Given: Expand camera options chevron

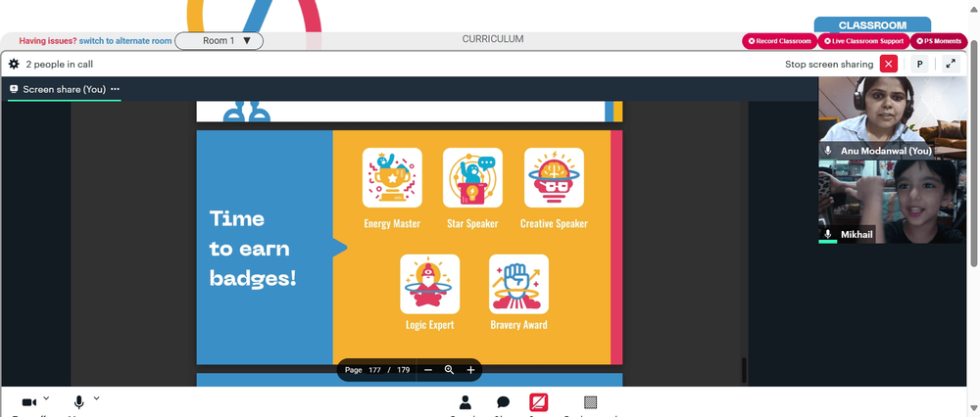Looking at the screenshot, I should (46, 398).
